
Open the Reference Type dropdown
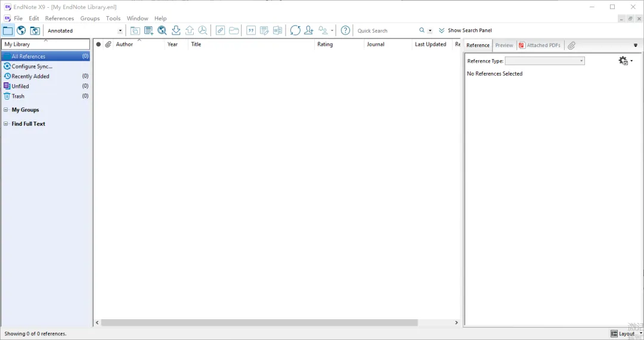coord(544,61)
